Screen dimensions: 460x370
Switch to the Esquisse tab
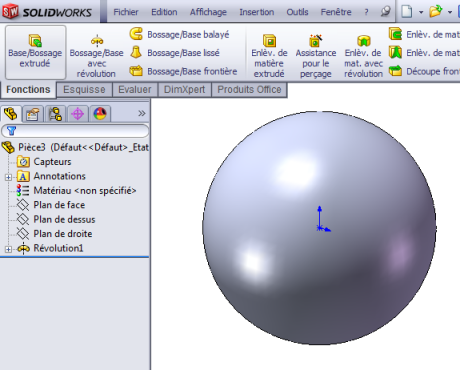[84, 90]
